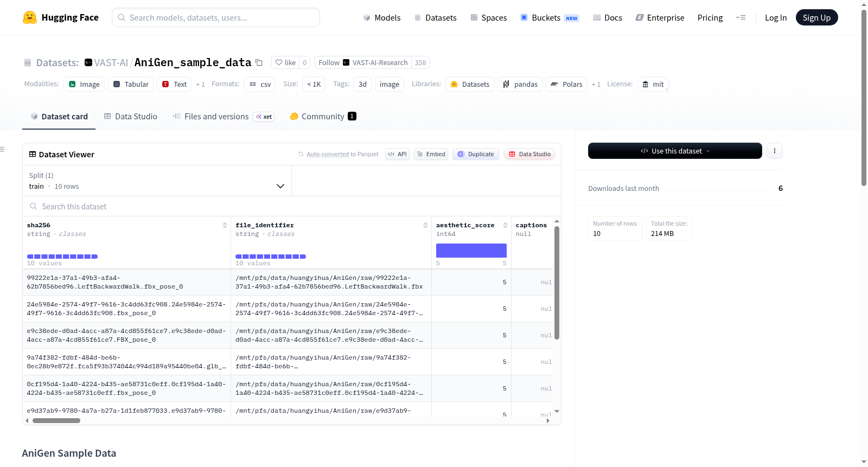Filter by the Text modality tag
The image size is (868, 467).
(x=174, y=85)
